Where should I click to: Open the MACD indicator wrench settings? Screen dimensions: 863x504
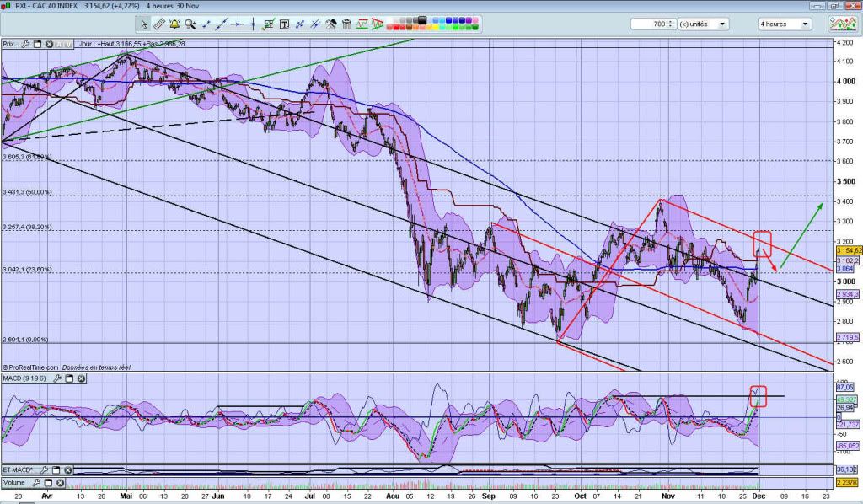[x=59, y=379]
